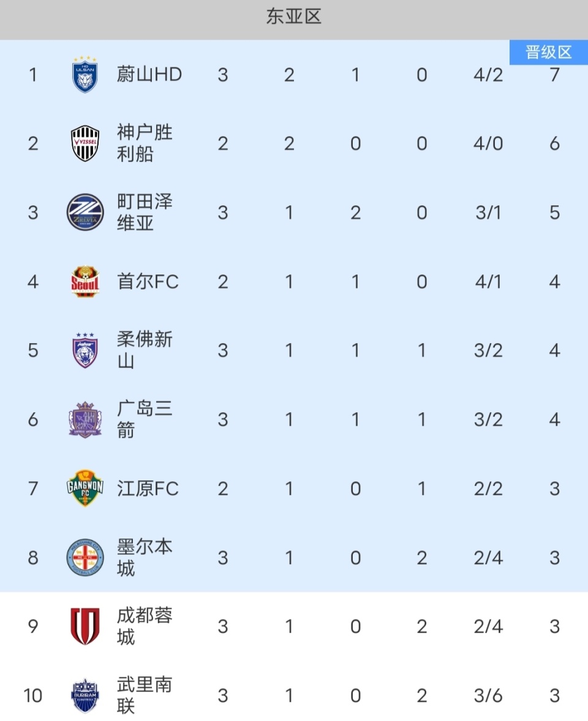Click the 武里南联 team name

tap(145, 695)
